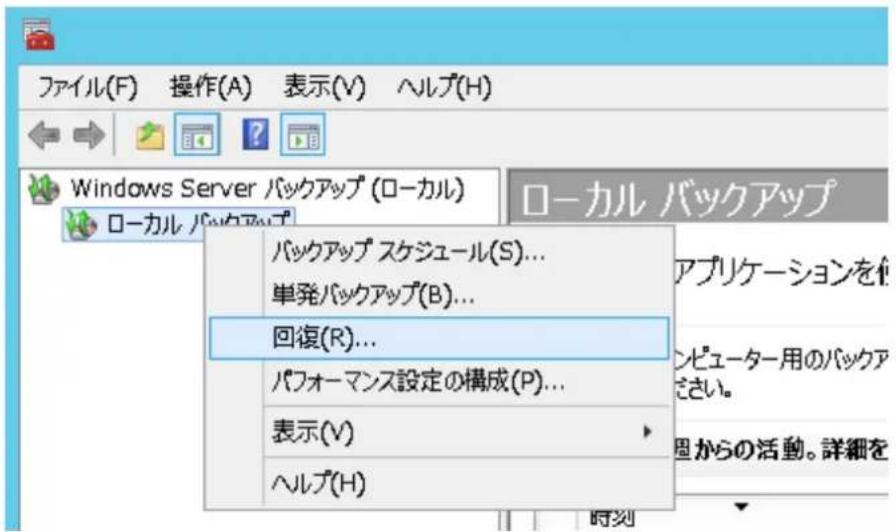
Task: Click the ローカル バックアップ tree node icon
Action: 81,224
